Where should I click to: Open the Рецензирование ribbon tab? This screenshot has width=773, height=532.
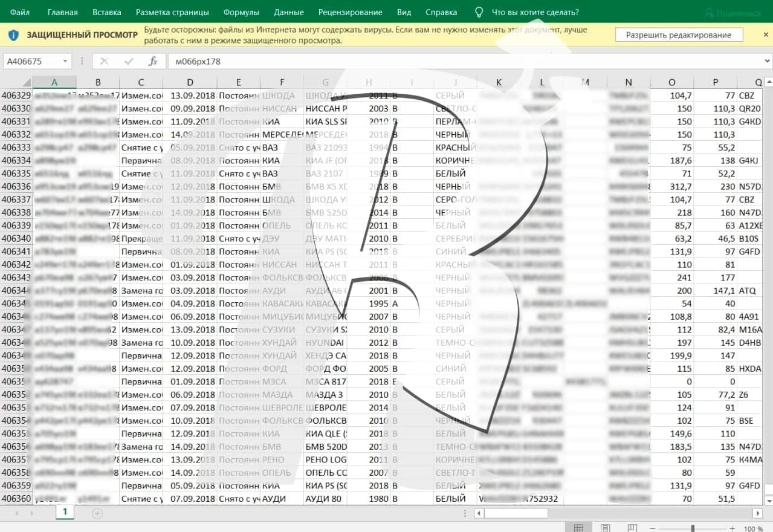tap(351, 12)
